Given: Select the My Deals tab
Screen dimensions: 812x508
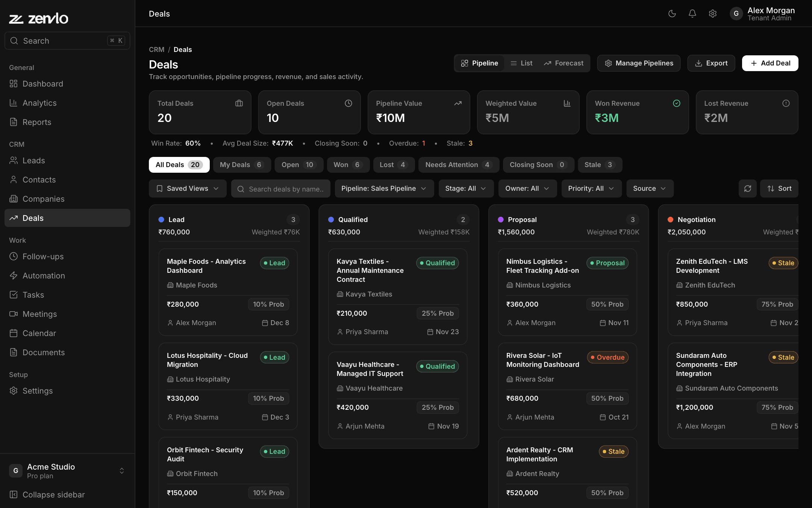Looking at the screenshot, I should 242,165.
